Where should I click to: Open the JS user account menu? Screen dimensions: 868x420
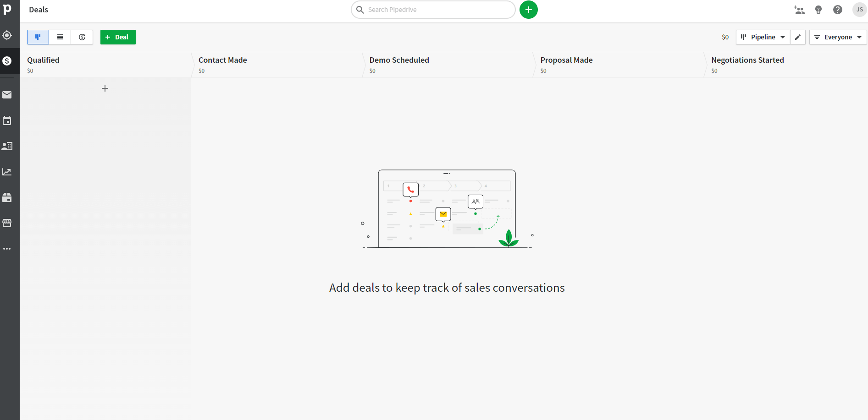click(859, 10)
